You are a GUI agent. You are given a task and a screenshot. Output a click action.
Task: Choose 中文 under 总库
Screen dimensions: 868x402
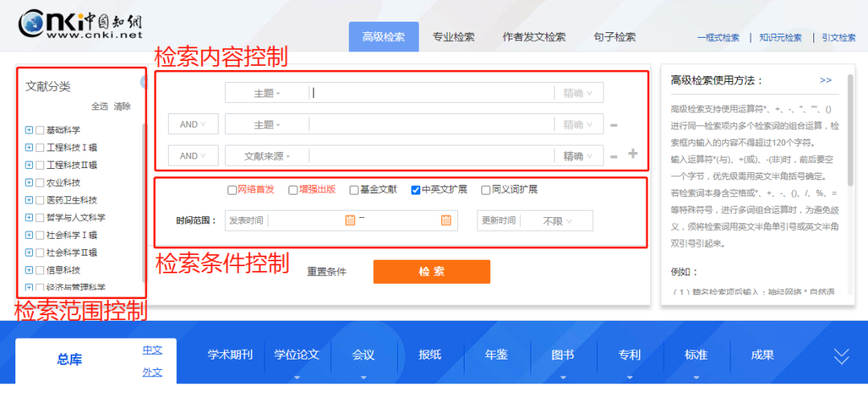click(x=153, y=350)
